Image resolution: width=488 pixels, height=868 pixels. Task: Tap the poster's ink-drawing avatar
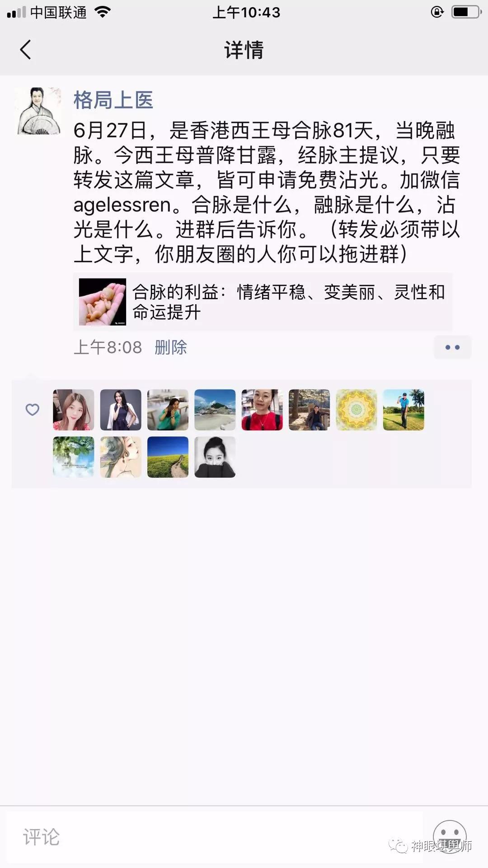38,111
